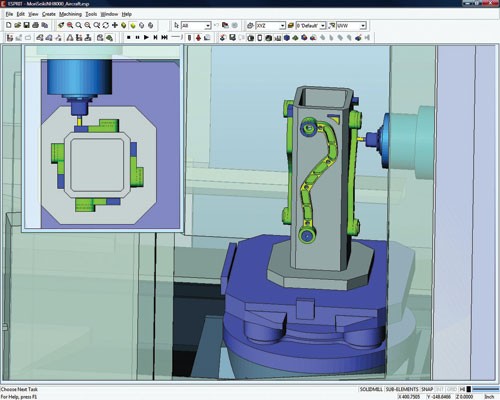Open the View menu
Screen dimensions: 500x400
tap(33, 14)
